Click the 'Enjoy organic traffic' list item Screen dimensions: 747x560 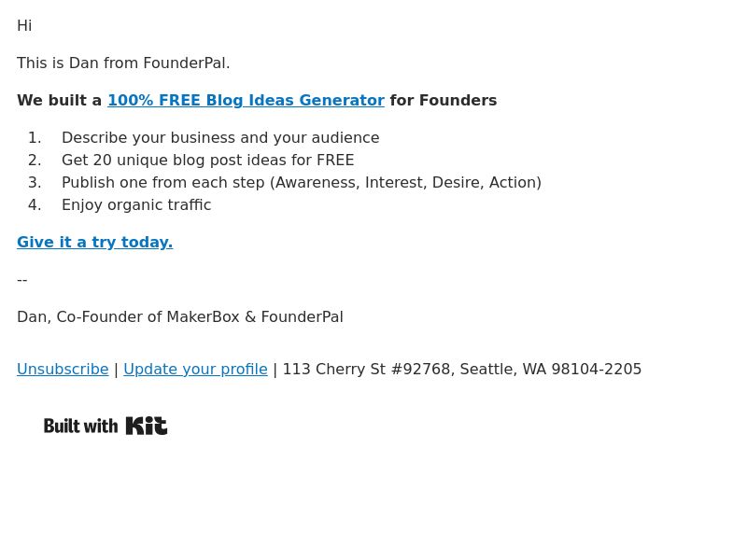[136, 204]
